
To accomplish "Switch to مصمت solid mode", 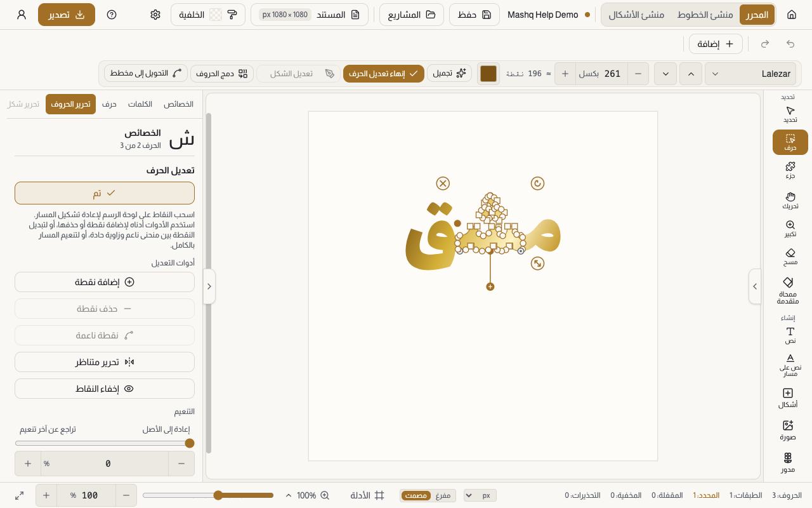I will (x=416, y=495).
